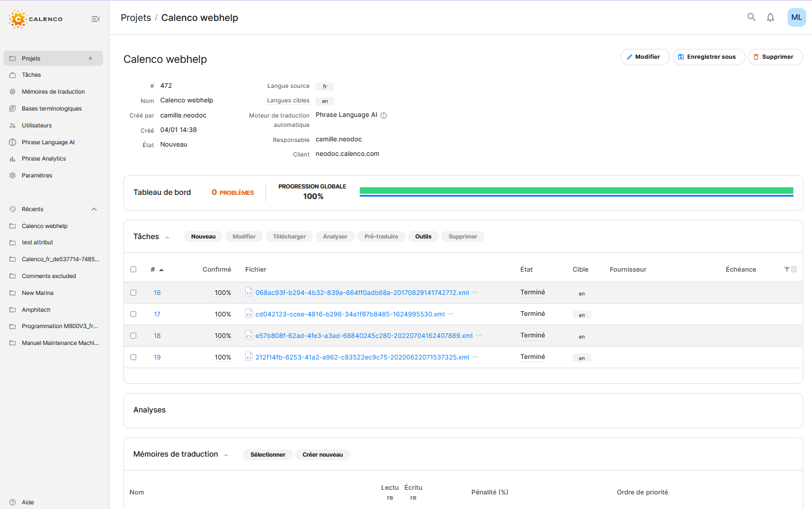The height and width of the screenshot is (509, 812).
Task: Open Bases terminologiques sidebar item
Action: pyautogui.click(x=53, y=109)
